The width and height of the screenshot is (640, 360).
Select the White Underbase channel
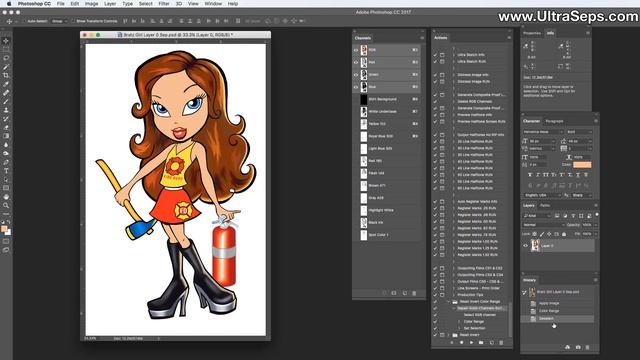point(387,111)
